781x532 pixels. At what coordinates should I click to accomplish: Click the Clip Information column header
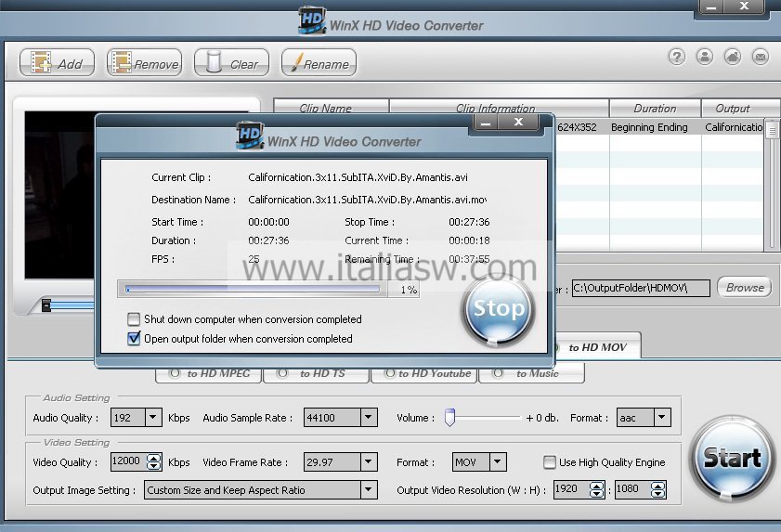[x=499, y=108]
